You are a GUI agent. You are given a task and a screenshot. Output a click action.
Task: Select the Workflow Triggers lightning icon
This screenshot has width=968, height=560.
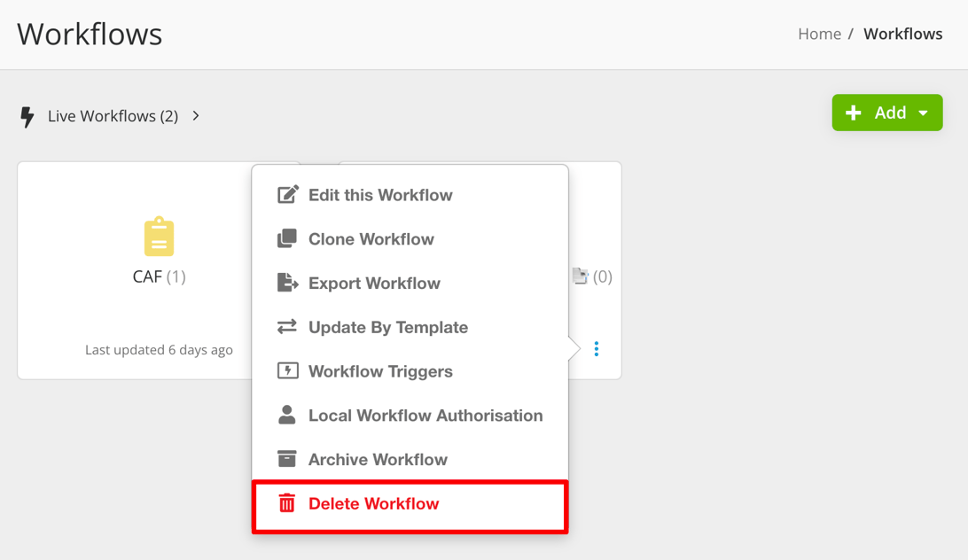pyautogui.click(x=286, y=370)
